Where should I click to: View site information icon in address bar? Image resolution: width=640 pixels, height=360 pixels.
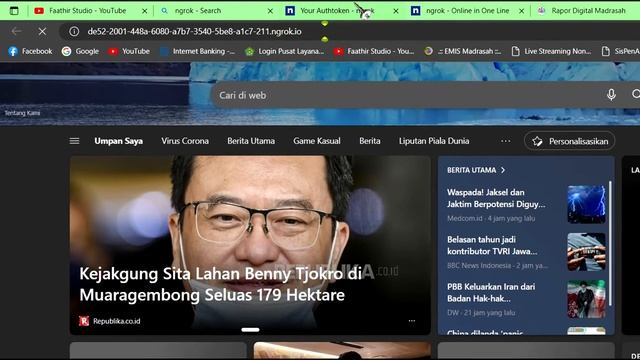(x=74, y=31)
